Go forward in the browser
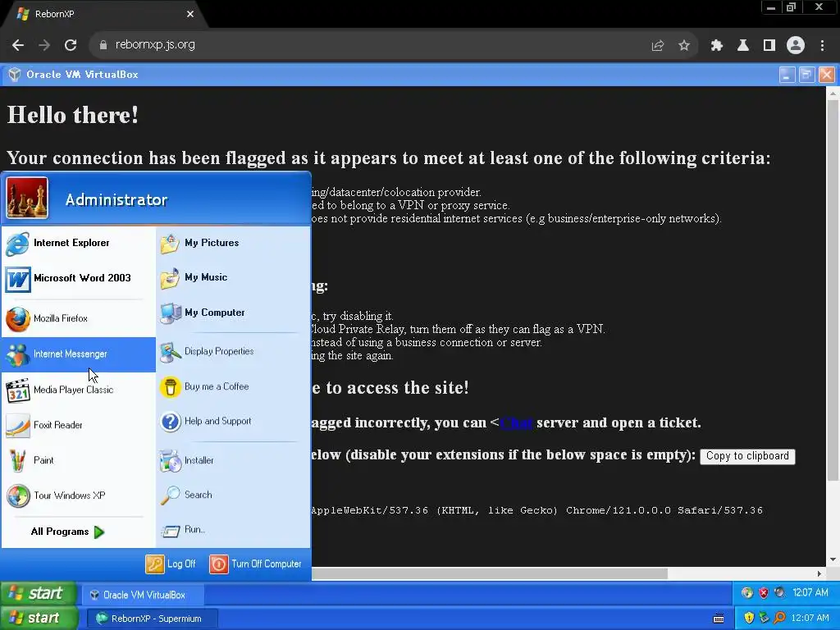840x630 pixels. tap(44, 45)
